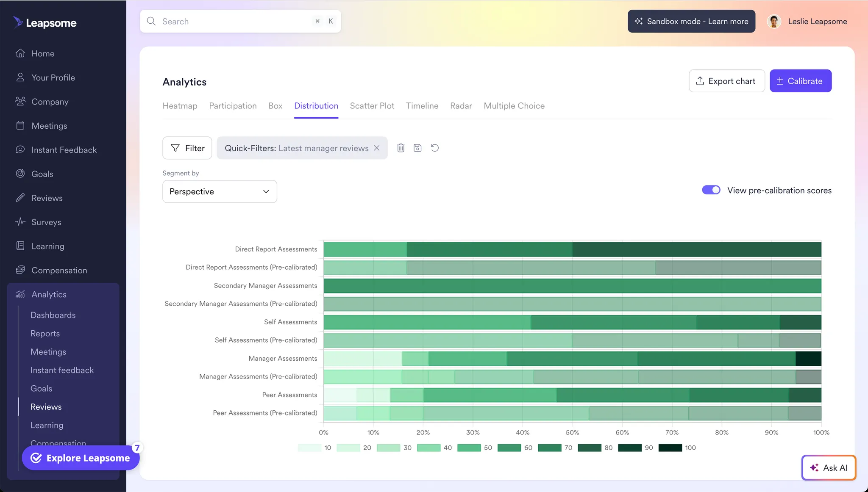Click the 'Analytics' page heading

[184, 82]
